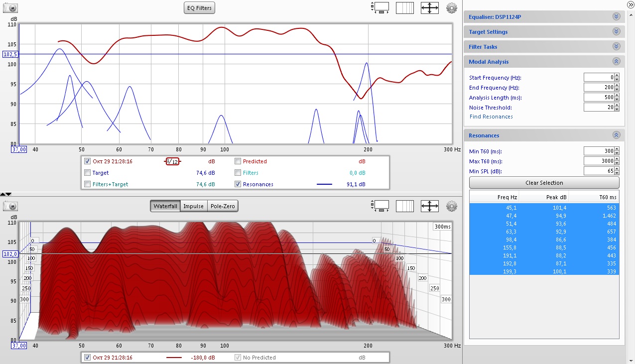Click the Find Resonances link
The image size is (635, 364).
(491, 117)
